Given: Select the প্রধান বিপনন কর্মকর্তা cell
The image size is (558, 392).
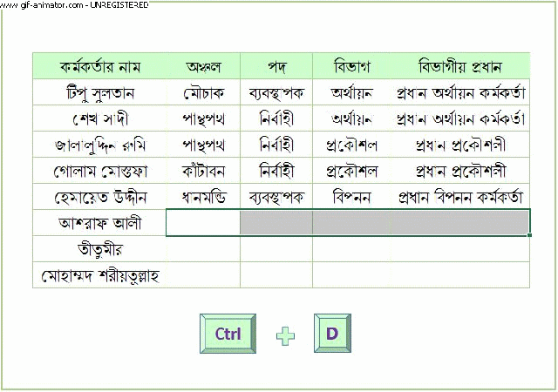Looking at the screenshot, I should [x=459, y=197].
